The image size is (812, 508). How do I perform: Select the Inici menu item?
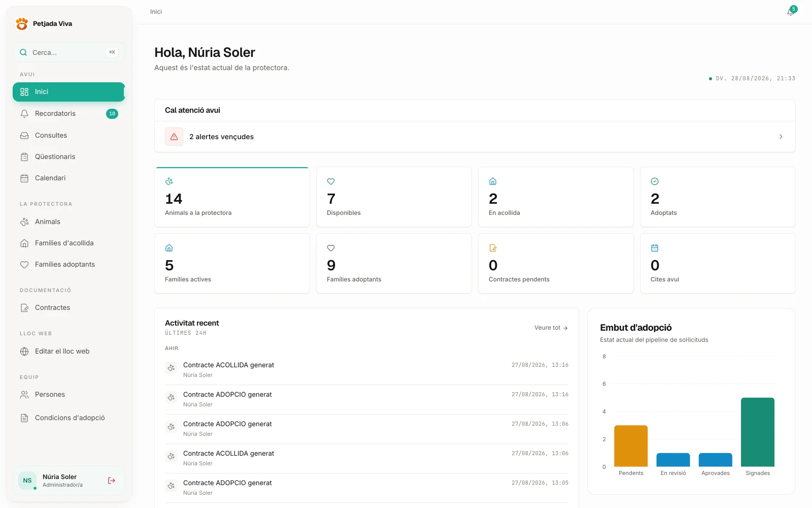tap(69, 92)
